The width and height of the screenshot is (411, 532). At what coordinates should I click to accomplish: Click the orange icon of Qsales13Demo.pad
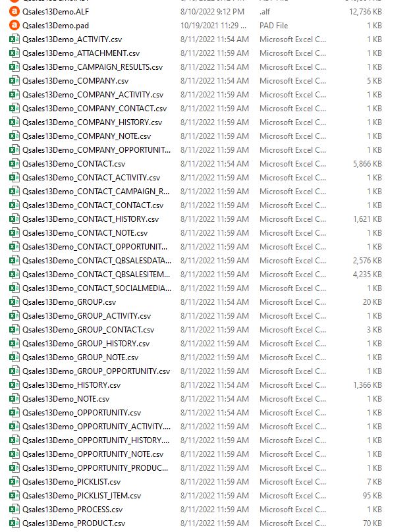click(14, 26)
